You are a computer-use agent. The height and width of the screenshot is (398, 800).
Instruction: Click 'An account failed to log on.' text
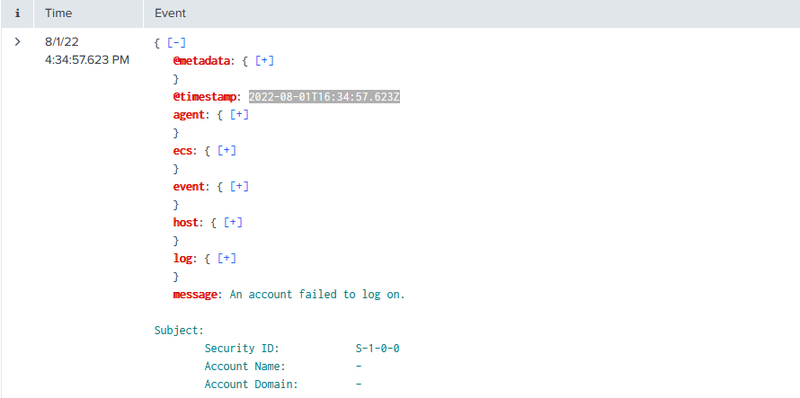coord(317,294)
